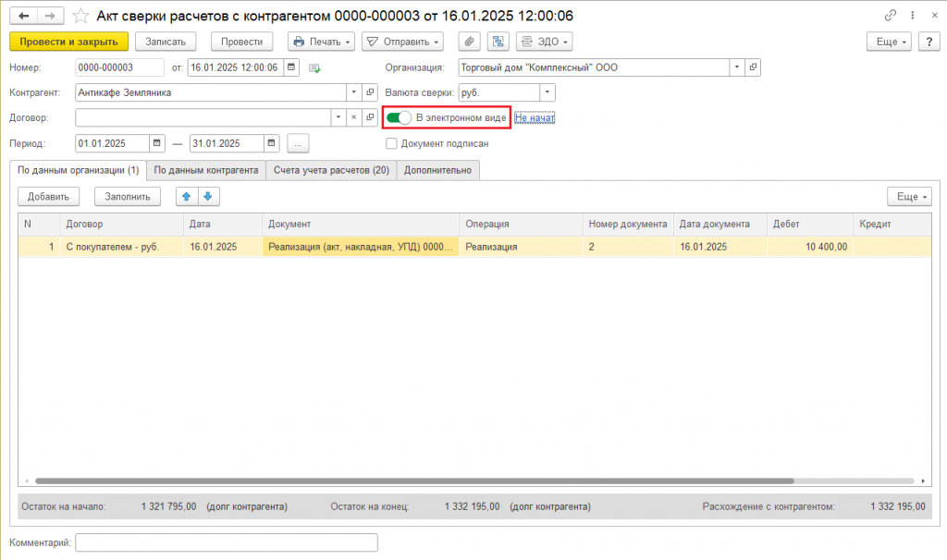The height and width of the screenshot is (560, 947).
Task: Switch to 'По данным контрагента' tab
Action: click(x=206, y=170)
